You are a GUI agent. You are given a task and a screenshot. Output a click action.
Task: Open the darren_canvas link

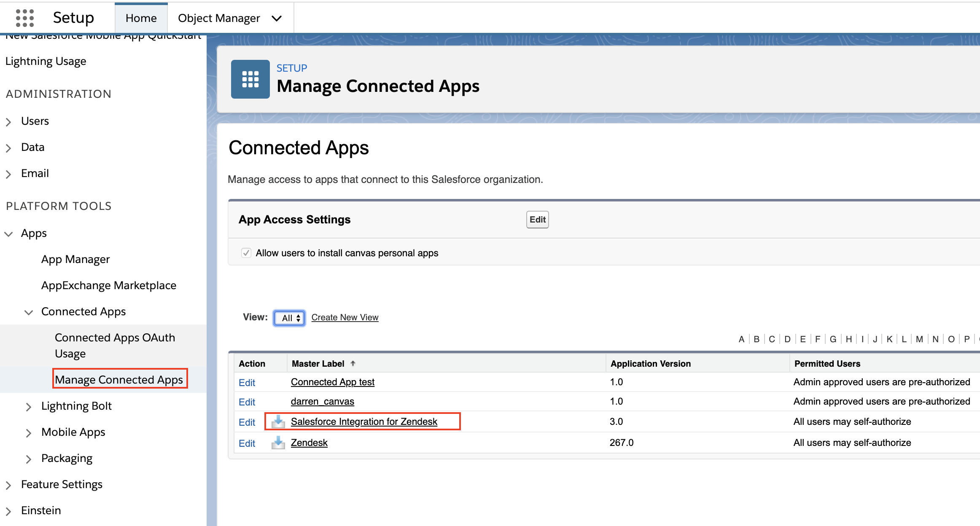pos(323,401)
